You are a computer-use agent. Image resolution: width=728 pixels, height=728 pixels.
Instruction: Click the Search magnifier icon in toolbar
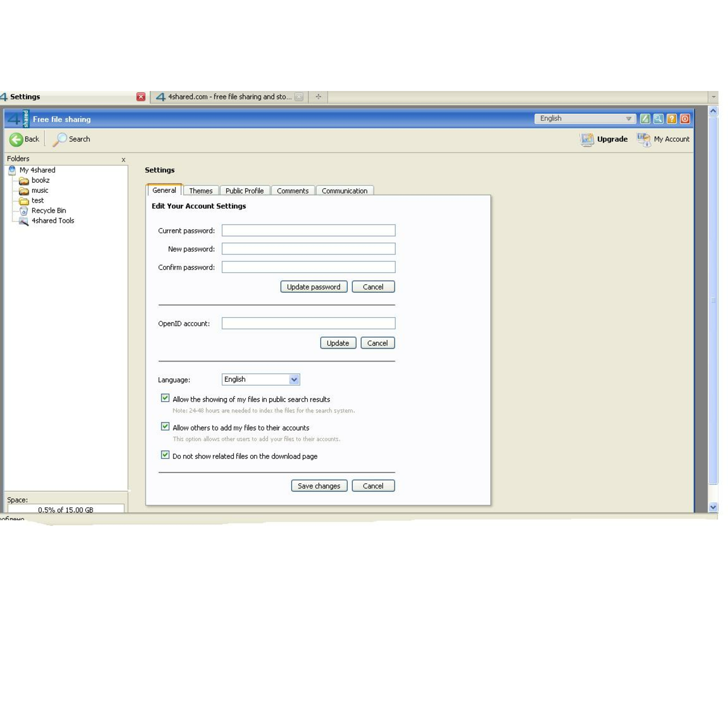click(x=60, y=139)
